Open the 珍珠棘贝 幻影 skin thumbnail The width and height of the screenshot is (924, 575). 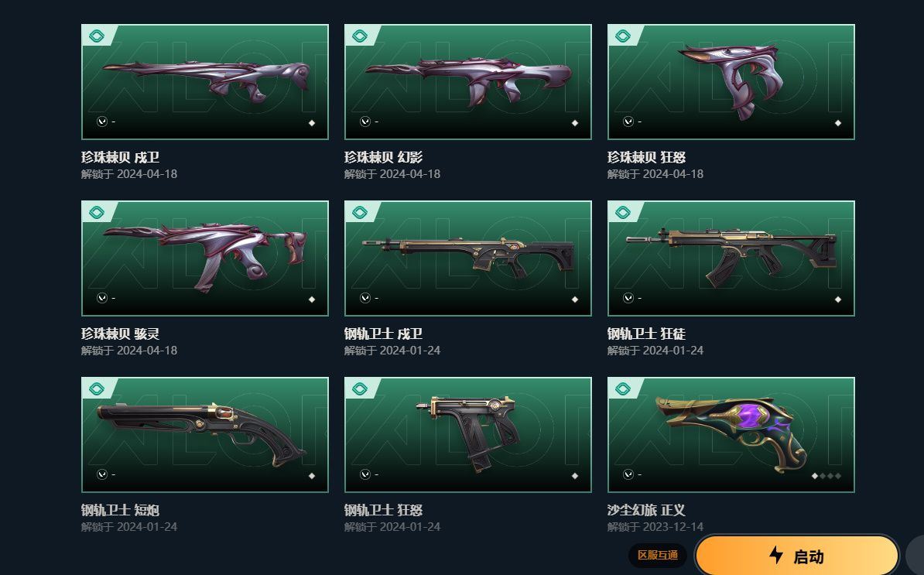click(468, 82)
